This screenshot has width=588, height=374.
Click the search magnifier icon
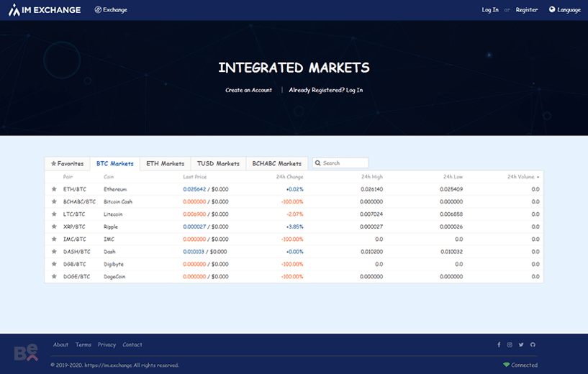(x=317, y=163)
